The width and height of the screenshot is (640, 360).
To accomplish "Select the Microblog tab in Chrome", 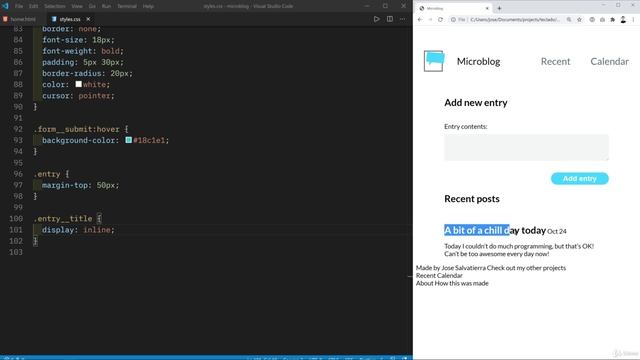I will coord(454,8).
